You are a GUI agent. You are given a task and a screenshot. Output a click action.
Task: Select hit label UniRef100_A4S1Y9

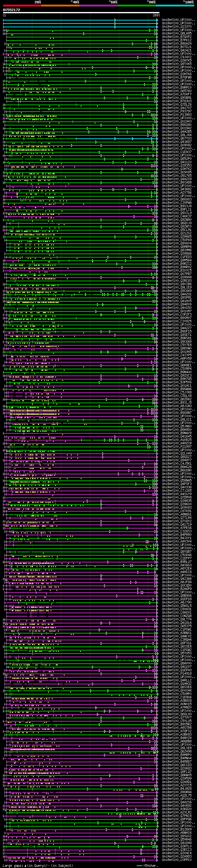[177, 494]
